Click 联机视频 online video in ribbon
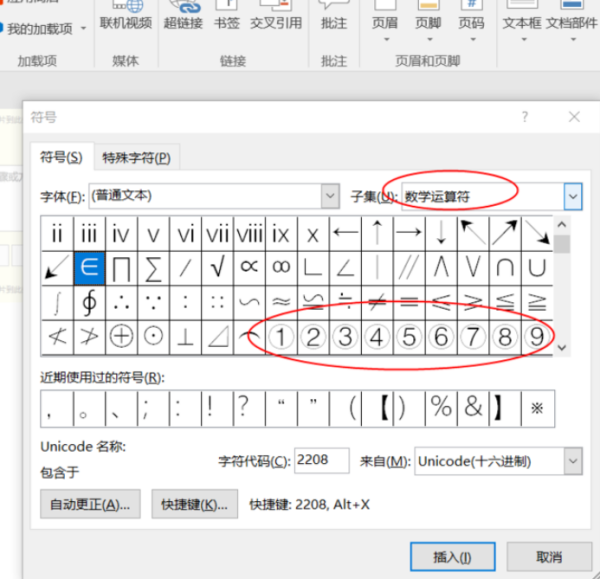The height and width of the screenshot is (579, 600). [x=126, y=17]
